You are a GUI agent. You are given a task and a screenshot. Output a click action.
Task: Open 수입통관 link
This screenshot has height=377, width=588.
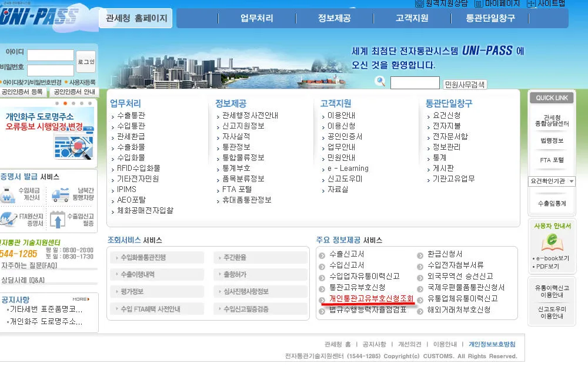[131, 126]
